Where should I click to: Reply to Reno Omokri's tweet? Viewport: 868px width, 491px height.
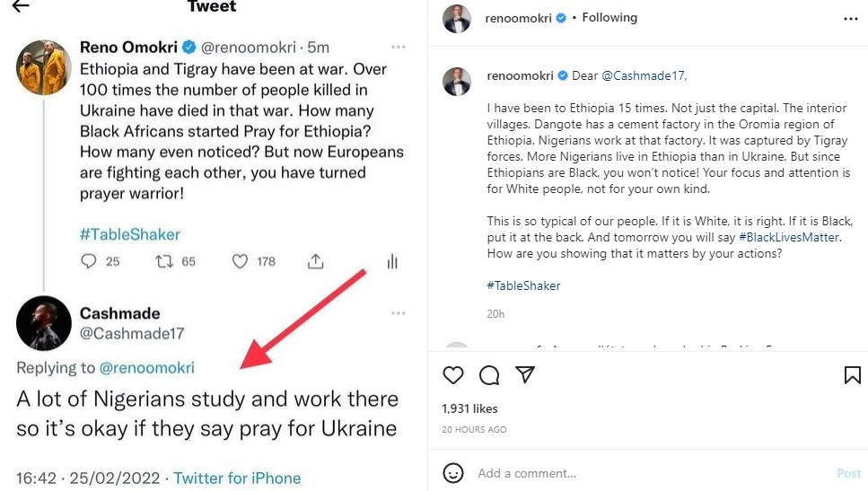pos(89,261)
